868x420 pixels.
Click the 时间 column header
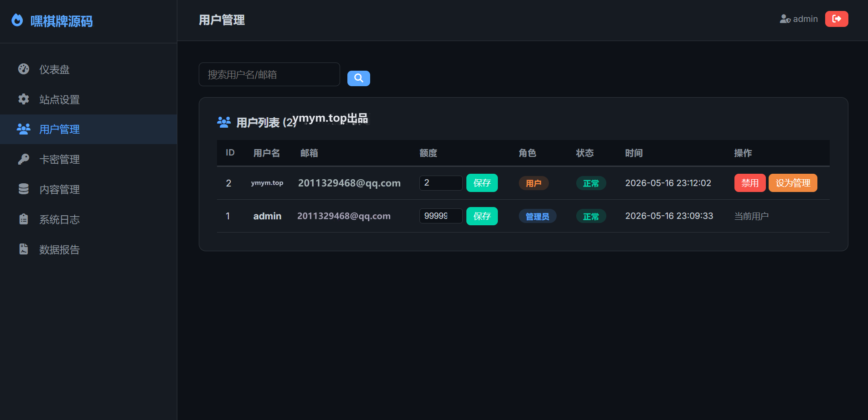[x=634, y=153]
